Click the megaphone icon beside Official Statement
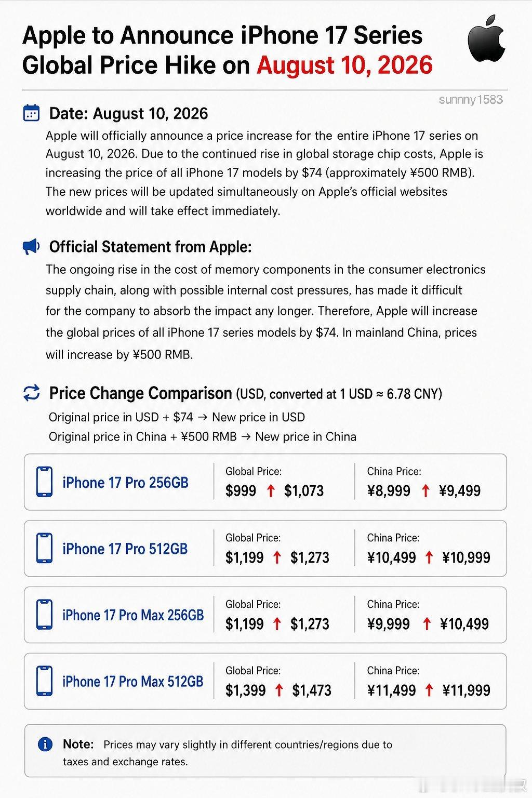This screenshot has height=798, width=532. click(31, 246)
